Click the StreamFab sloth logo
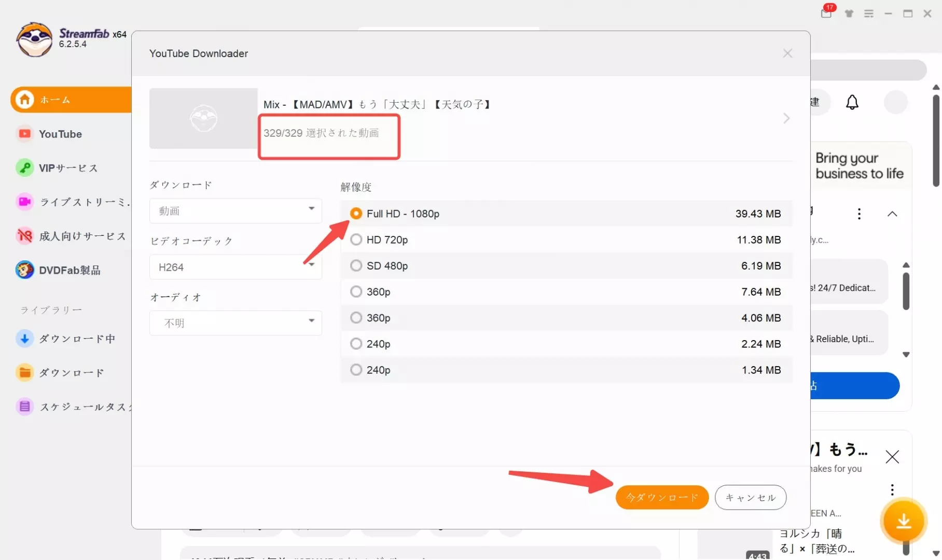 (34, 39)
